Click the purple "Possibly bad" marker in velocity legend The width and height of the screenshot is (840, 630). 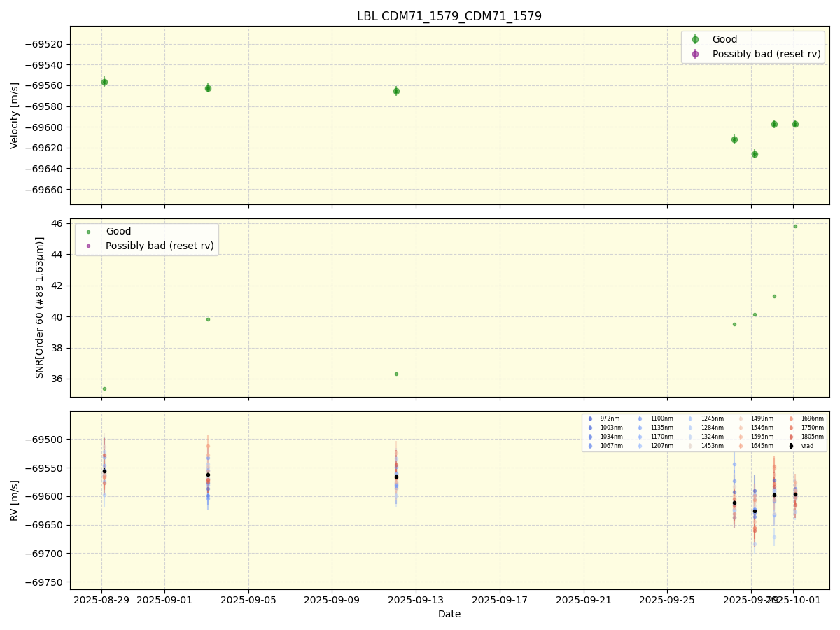point(695,54)
